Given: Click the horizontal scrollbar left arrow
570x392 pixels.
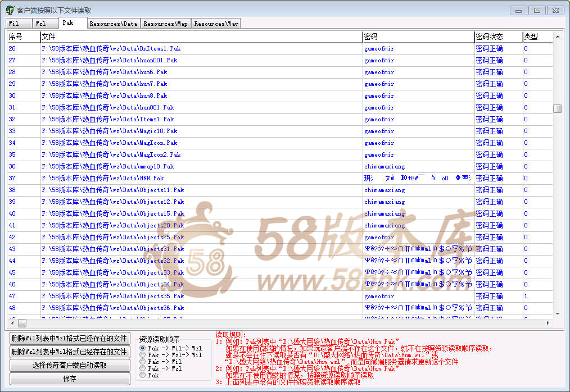Looking at the screenshot, I should [x=11, y=323].
